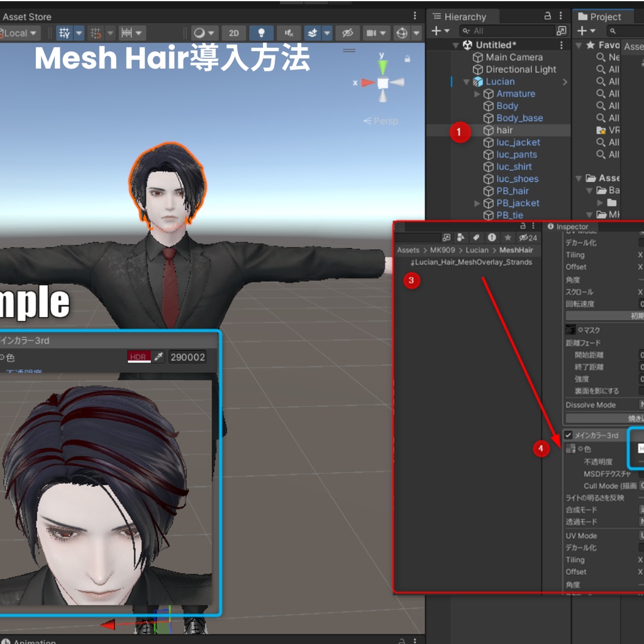Open the snap increment settings dropdown
Viewport: 644px width, 644px height.
[x=131, y=33]
